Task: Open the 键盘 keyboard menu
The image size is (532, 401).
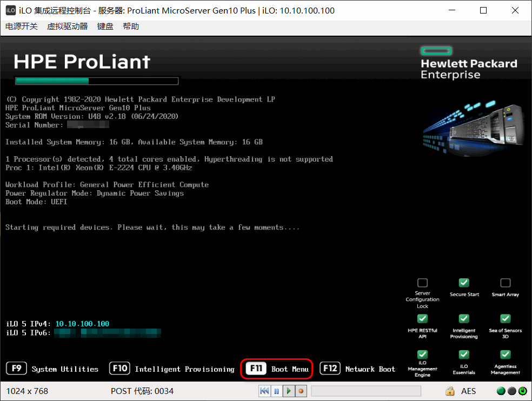Action: click(105, 26)
